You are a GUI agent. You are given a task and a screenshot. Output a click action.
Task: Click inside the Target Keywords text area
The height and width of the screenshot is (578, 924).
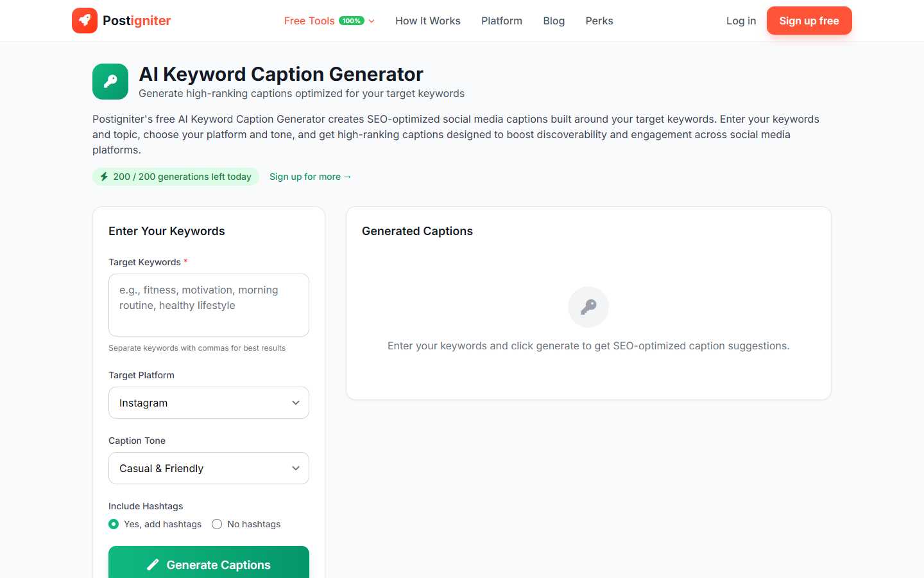209,304
